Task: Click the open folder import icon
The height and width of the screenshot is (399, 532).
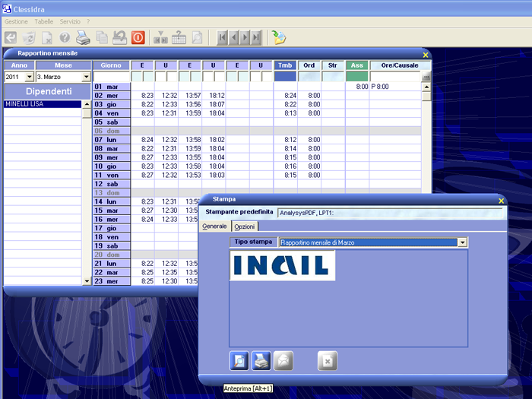Action: [x=279, y=37]
